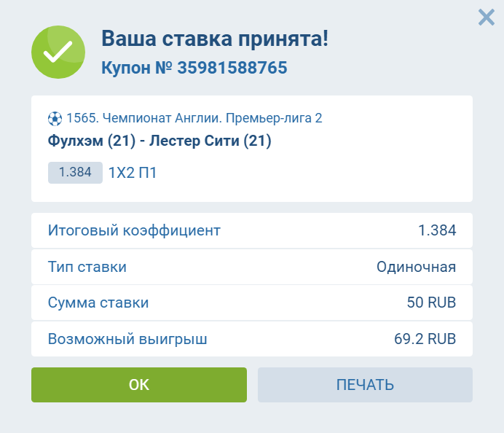Click the Итоговый коэффициент label
The height and width of the screenshot is (433, 504).
coord(134,231)
